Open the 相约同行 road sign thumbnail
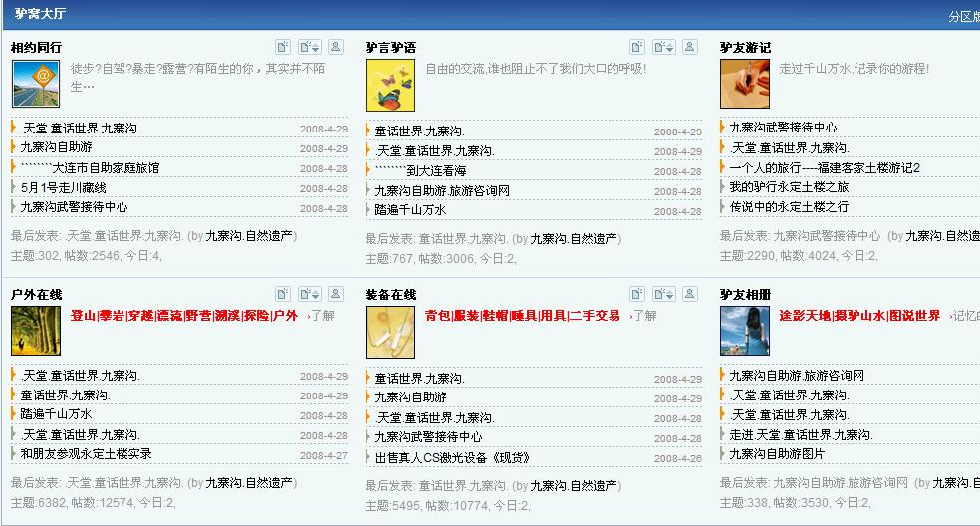 click(x=36, y=84)
